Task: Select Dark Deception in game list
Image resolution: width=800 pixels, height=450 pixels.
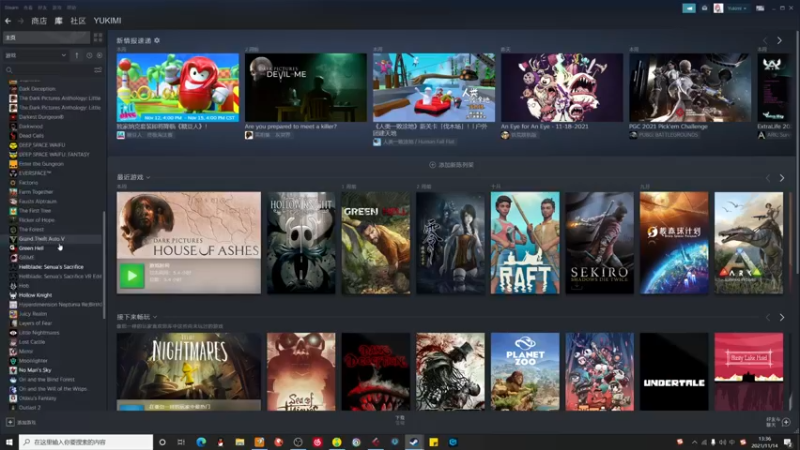Action: pos(37,89)
